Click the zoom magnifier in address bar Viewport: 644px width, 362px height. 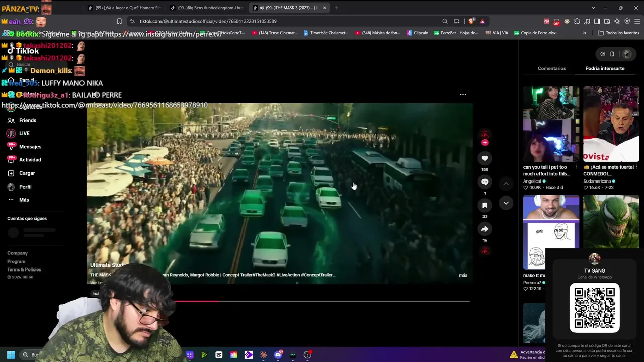point(445,21)
